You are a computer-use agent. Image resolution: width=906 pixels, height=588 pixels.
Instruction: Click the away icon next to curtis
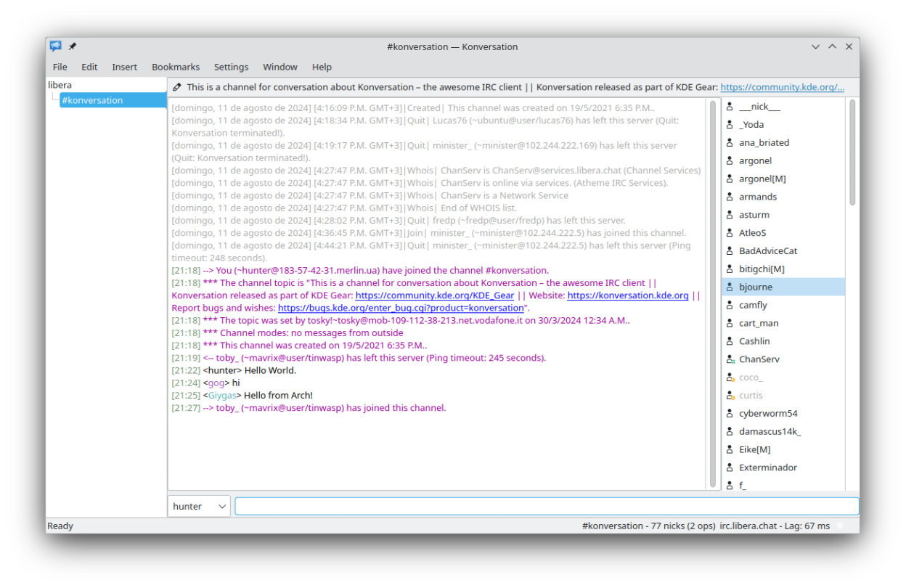click(730, 396)
